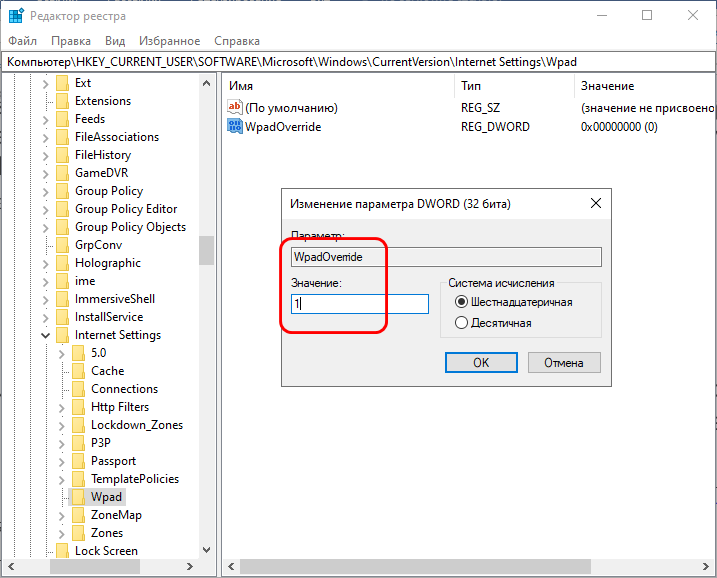Image resolution: width=717 pixels, height=578 pixels.
Task: Expand the Lockdown_Zones node
Action: tap(62, 426)
